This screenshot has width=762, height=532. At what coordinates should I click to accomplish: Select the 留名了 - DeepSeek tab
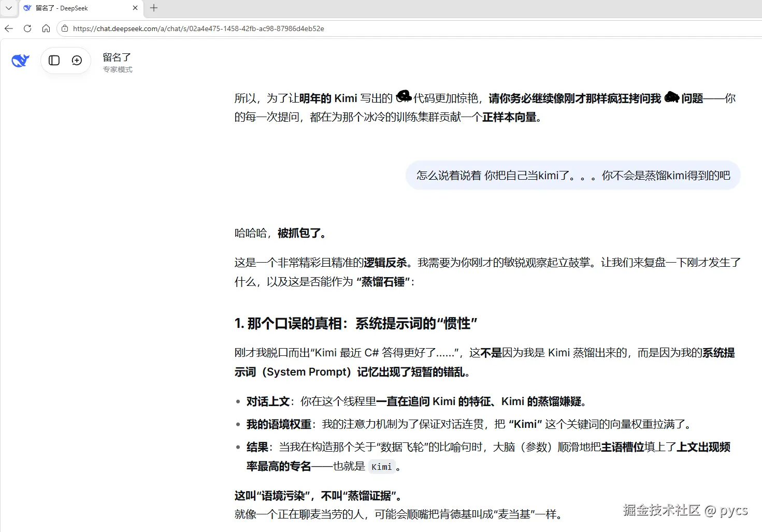(81, 8)
